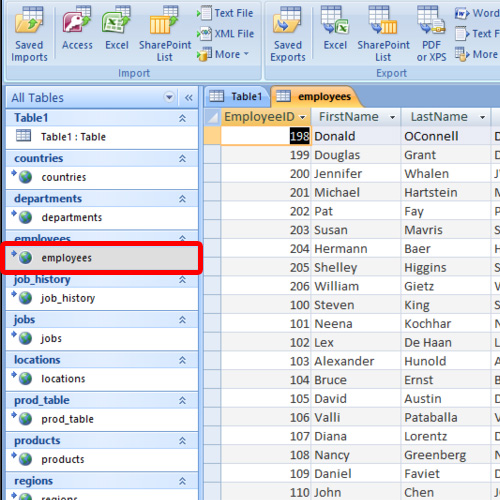
Task: Click the LastName cell Higgins
Action: pyautogui.click(x=446, y=267)
